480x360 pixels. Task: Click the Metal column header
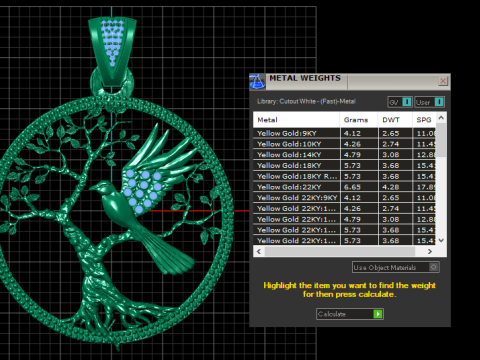point(296,120)
